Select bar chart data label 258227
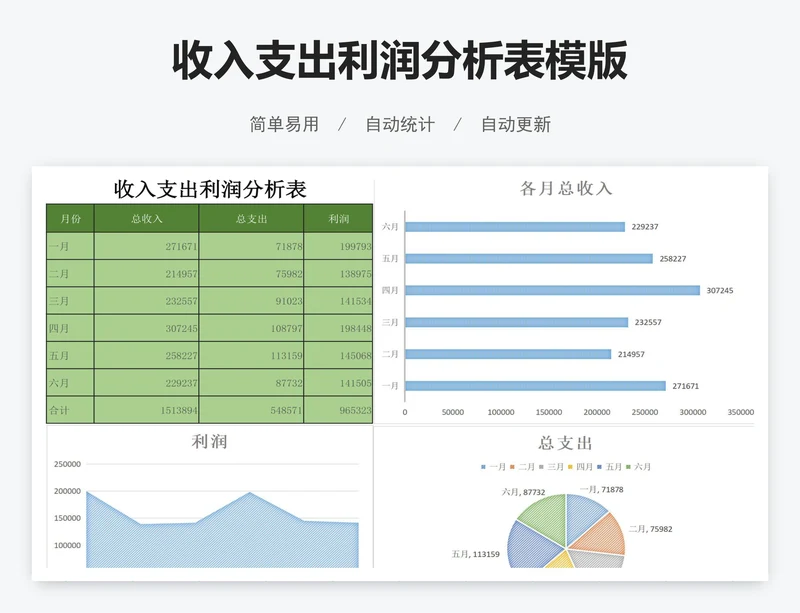Screen dimensions: 800x613 673,259
